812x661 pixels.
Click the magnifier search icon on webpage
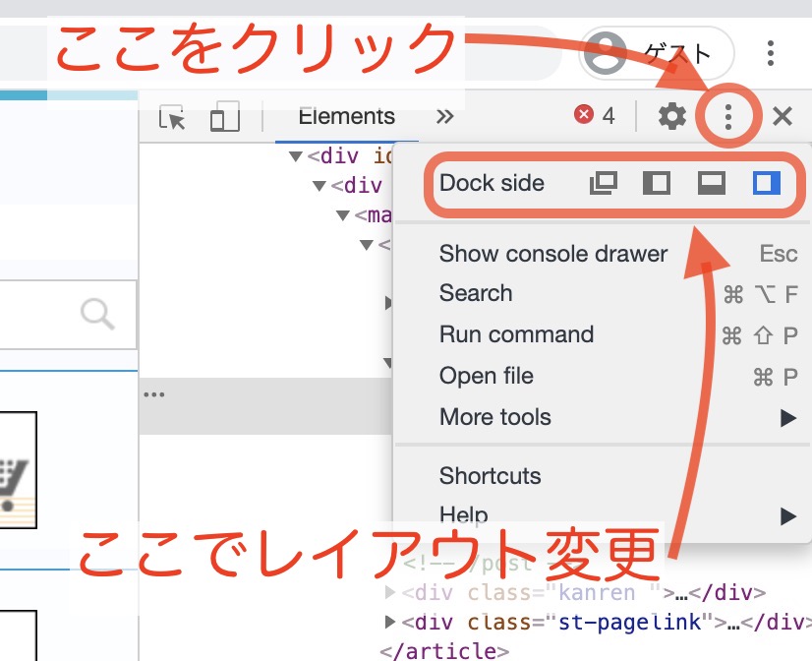click(x=97, y=314)
